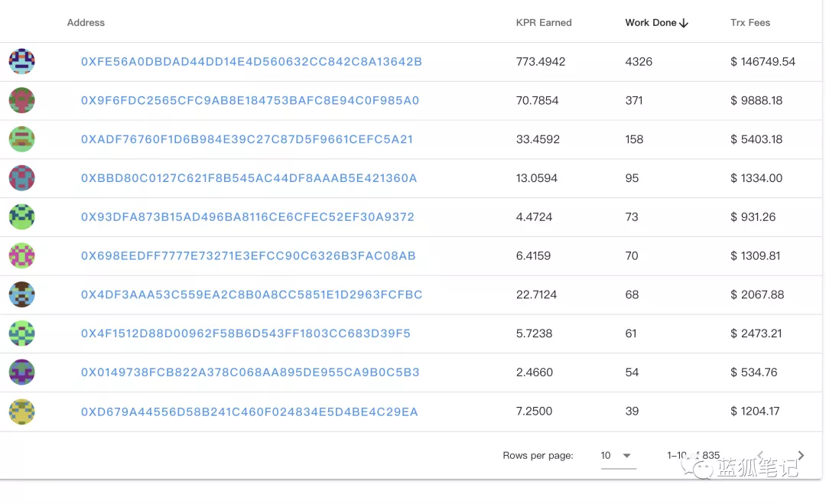This screenshot has width=826, height=504.
Task: Select avatar next to address 0XADF76760F1D6B984
Action: pos(22,139)
